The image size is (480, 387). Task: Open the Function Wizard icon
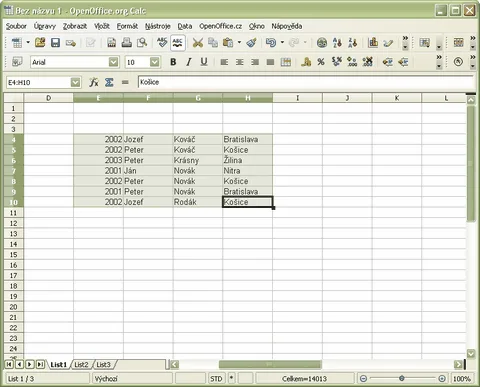[x=94, y=82]
